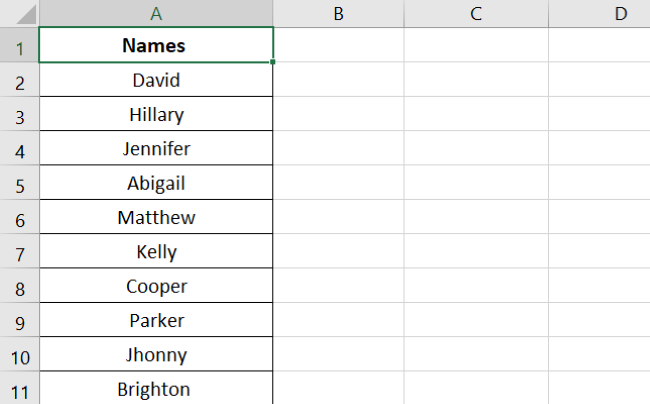Click the Abigail cell
The height and width of the screenshot is (404, 650).
pos(156,184)
